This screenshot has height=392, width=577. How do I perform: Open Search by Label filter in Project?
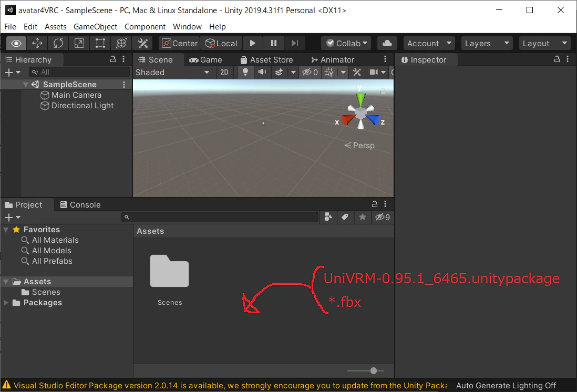(345, 217)
